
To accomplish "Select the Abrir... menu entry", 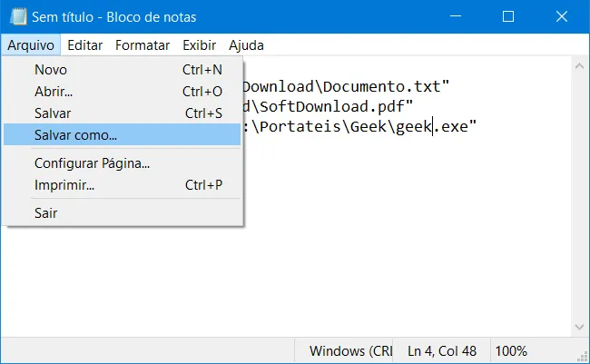I will coord(122,92).
